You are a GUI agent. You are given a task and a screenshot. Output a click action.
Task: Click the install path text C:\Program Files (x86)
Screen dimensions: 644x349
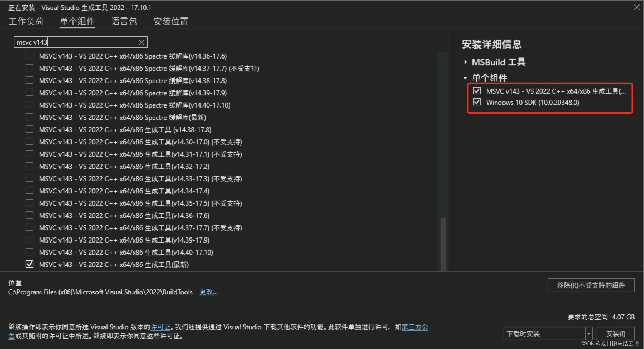[101, 292]
